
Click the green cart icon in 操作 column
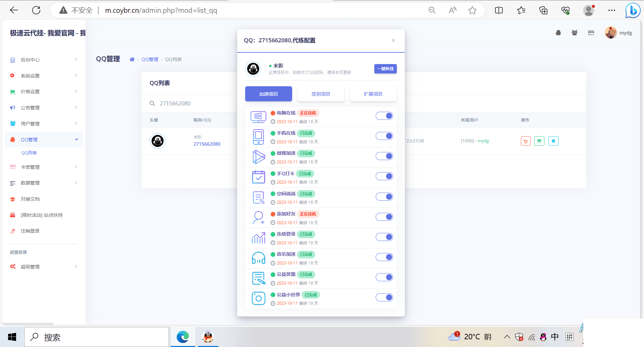539,141
